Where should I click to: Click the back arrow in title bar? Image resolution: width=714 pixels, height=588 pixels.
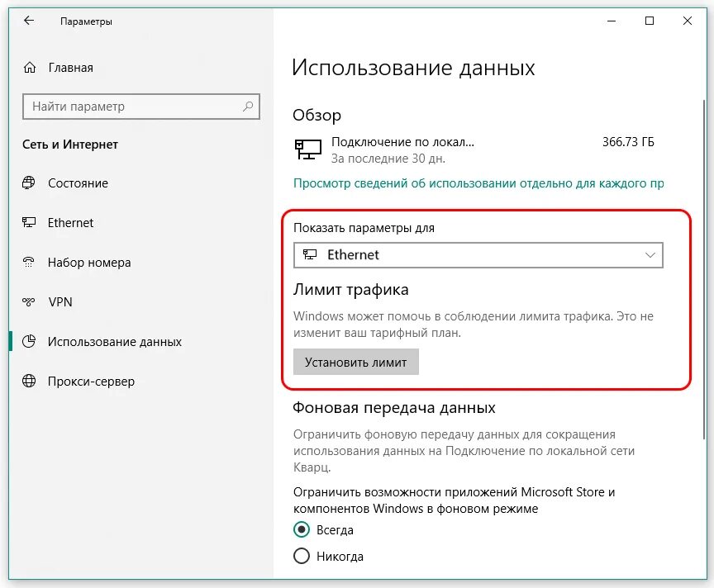point(29,21)
